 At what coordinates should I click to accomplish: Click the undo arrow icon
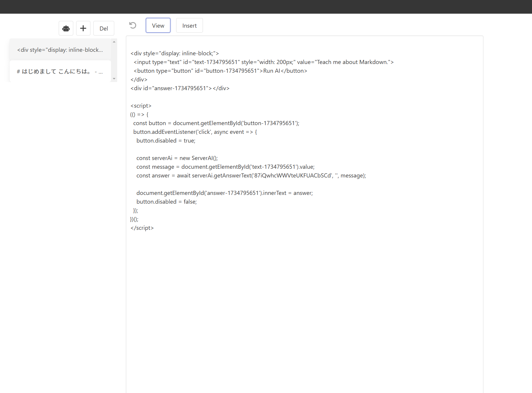coord(133,25)
